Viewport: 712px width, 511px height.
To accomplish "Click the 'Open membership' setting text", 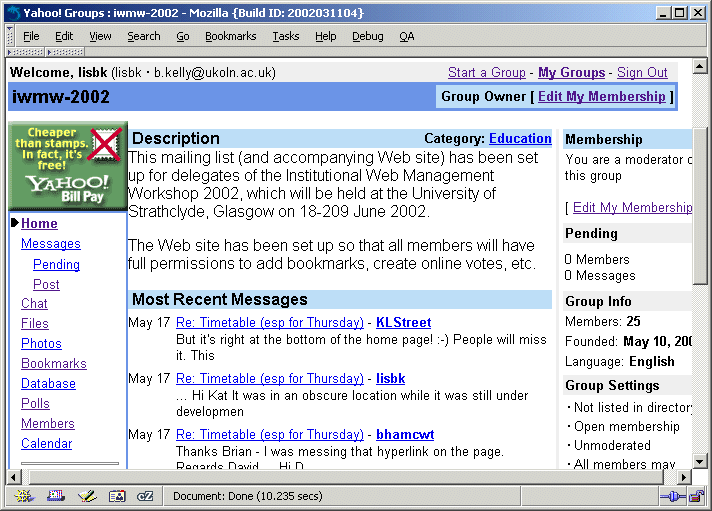I will pyautogui.click(x=626, y=427).
